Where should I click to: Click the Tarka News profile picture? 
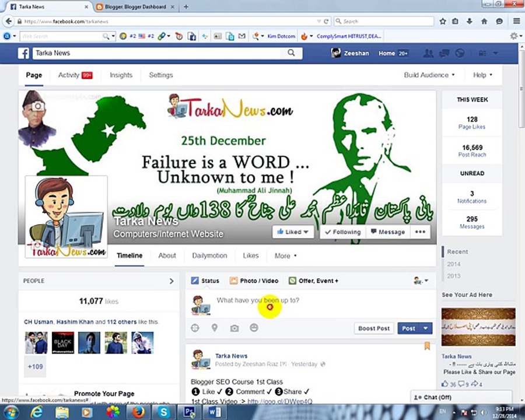66,216
